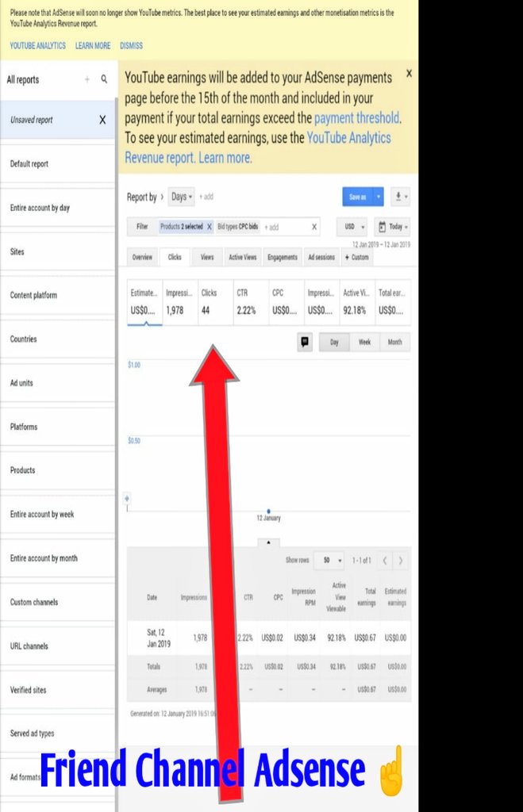523x812 pixels.
Task: Select the Unsaved report entry
Action: 57,120
